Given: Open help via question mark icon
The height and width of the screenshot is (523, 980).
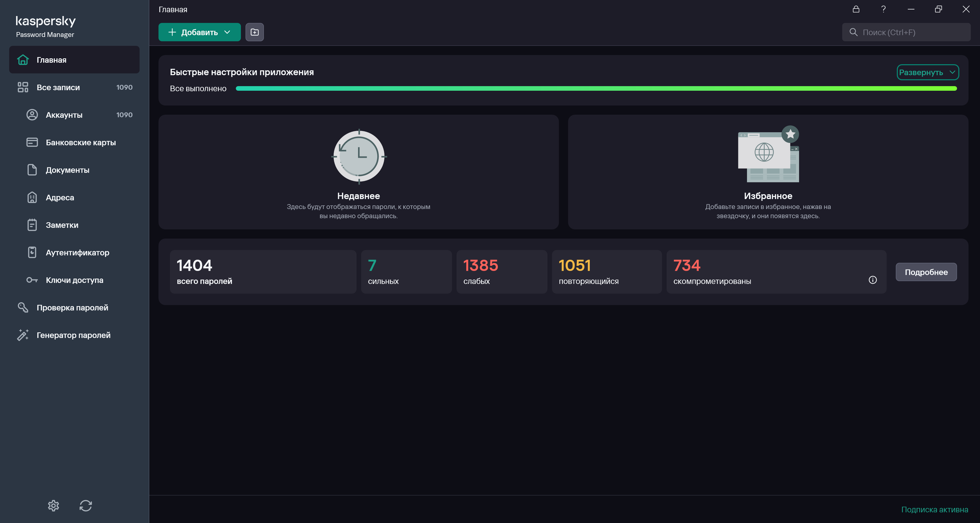Looking at the screenshot, I should click(x=883, y=9).
